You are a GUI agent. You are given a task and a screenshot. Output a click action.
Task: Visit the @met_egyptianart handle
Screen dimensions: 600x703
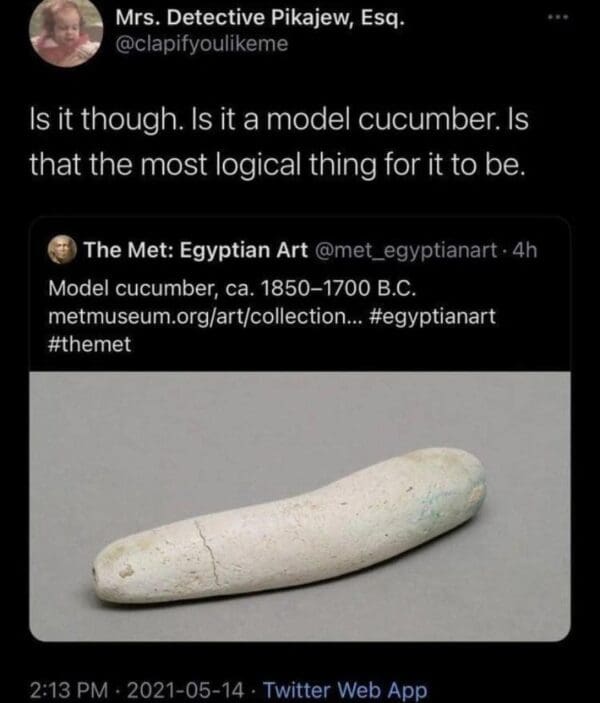[407, 250]
